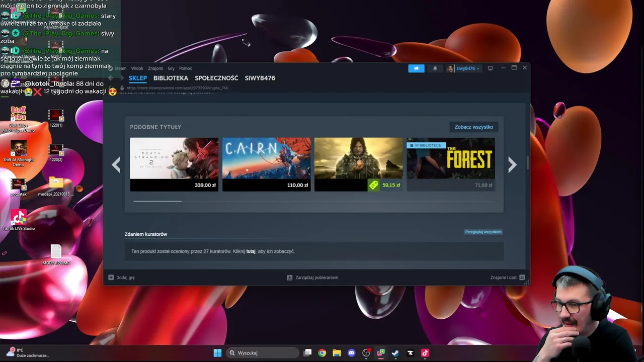Open the weather widget showing 8°C

coord(28,353)
